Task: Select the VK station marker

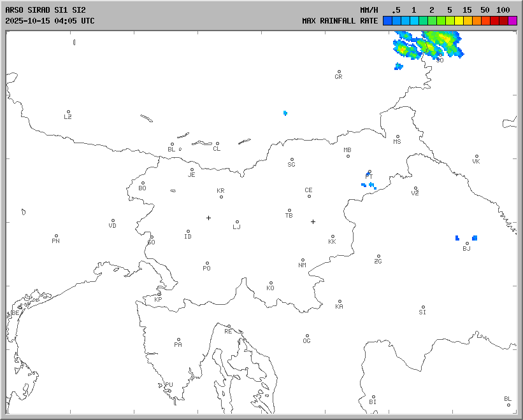Action: [x=476, y=157]
